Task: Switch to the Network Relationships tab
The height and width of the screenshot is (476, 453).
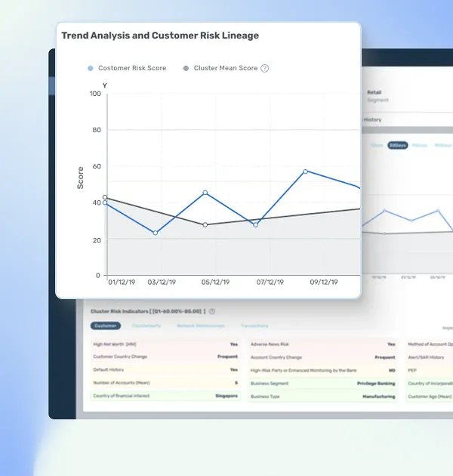Action: pyautogui.click(x=201, y=326)
